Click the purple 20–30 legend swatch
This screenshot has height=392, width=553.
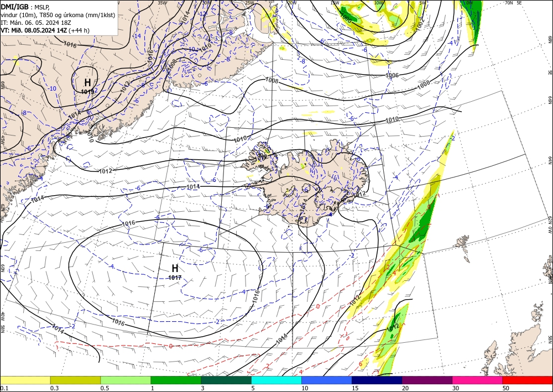pyautogui.click(x=427, y=380)
